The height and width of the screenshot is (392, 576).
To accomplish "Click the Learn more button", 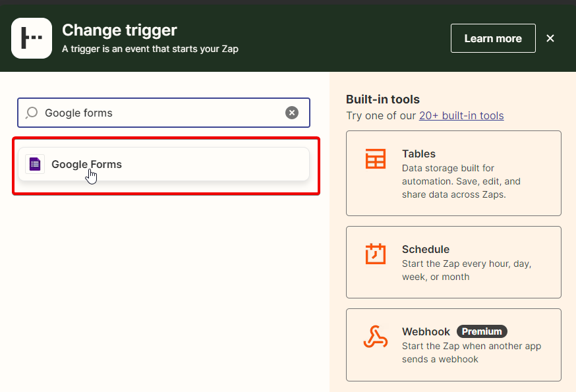I will point(493,38).
